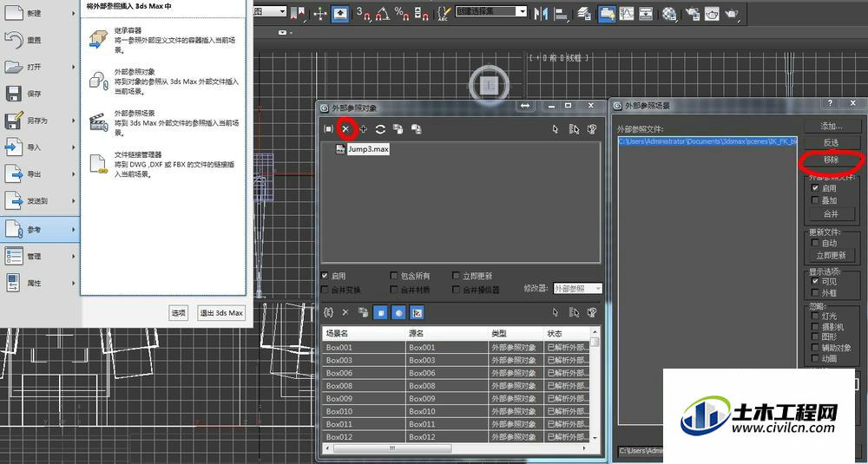Expand the 导出 submenu arrow
868x464 pixels.
point(73,174)
